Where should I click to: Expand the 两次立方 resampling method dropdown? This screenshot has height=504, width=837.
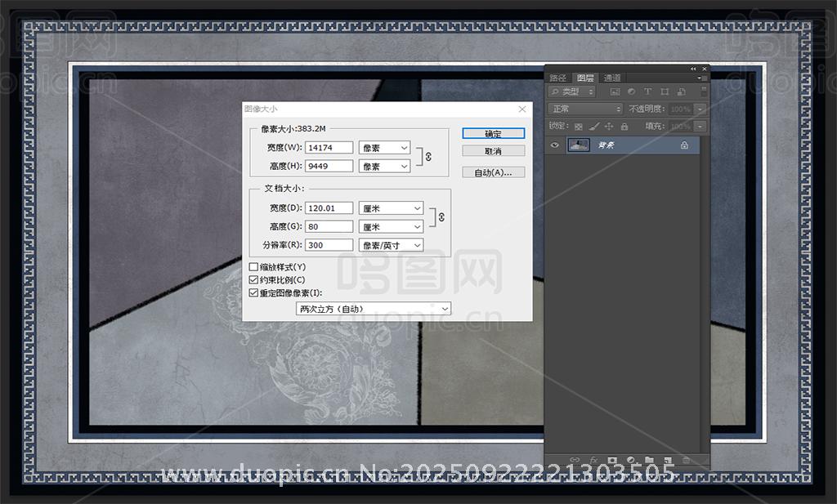[x=374, y=309]
